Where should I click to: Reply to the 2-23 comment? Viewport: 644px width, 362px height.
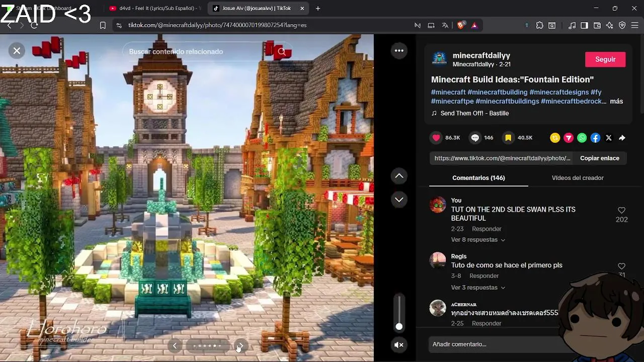487,229
